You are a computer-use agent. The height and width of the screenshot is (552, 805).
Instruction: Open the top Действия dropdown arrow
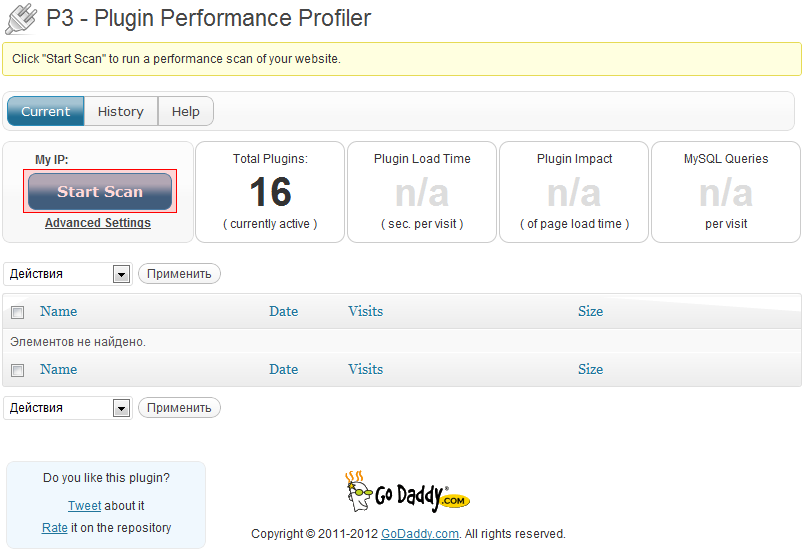tap(121, 274)
